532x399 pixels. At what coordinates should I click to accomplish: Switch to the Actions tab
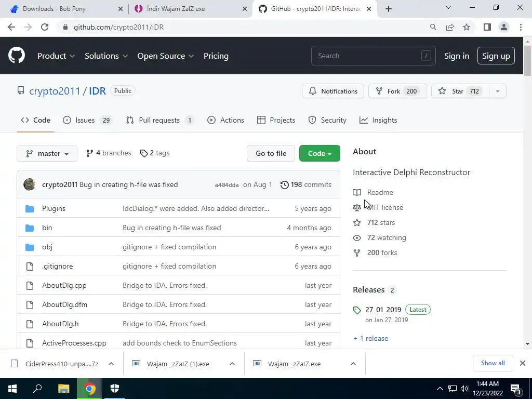(x=225, y=120)
